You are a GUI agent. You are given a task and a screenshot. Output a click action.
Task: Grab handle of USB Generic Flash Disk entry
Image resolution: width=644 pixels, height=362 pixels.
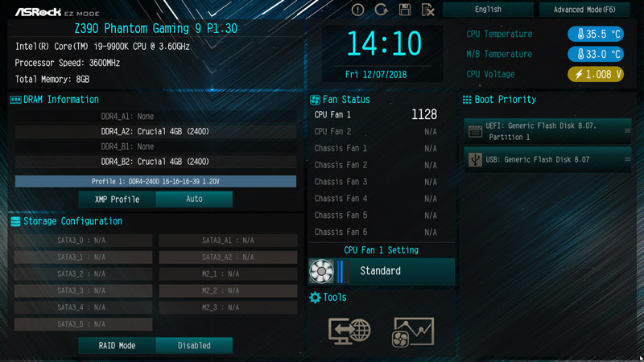coord(627,159)
